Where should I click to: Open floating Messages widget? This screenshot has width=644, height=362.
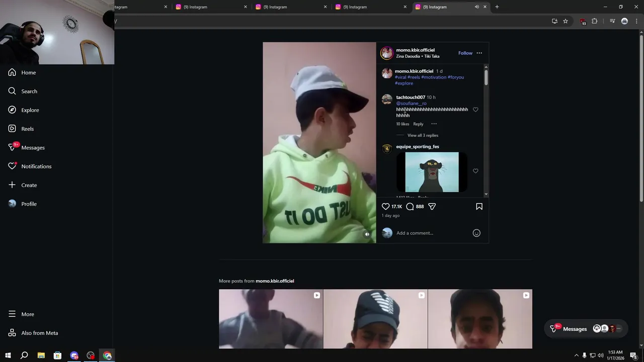586,329
